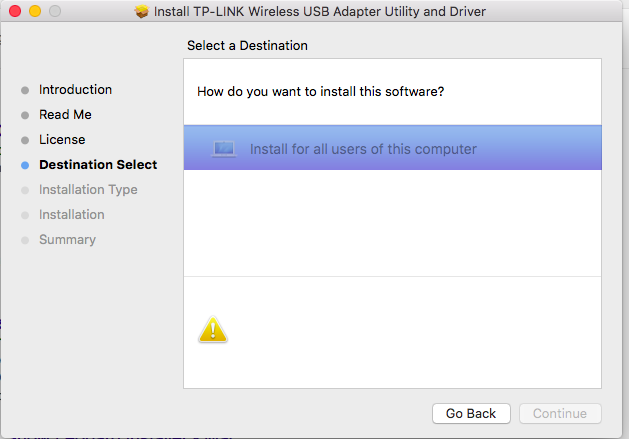Click the gray bullet beside Introduction
629x439 pixels.
coord(25,90)
